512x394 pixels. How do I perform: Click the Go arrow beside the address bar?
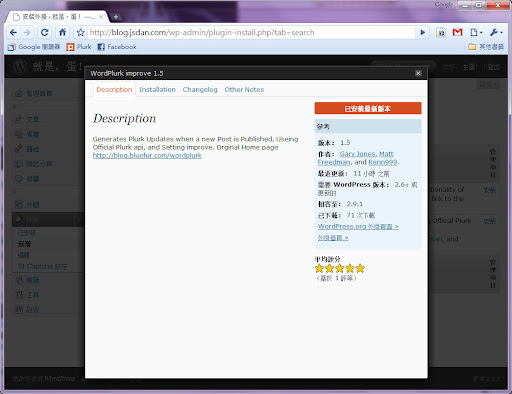[x=423, y=32]
